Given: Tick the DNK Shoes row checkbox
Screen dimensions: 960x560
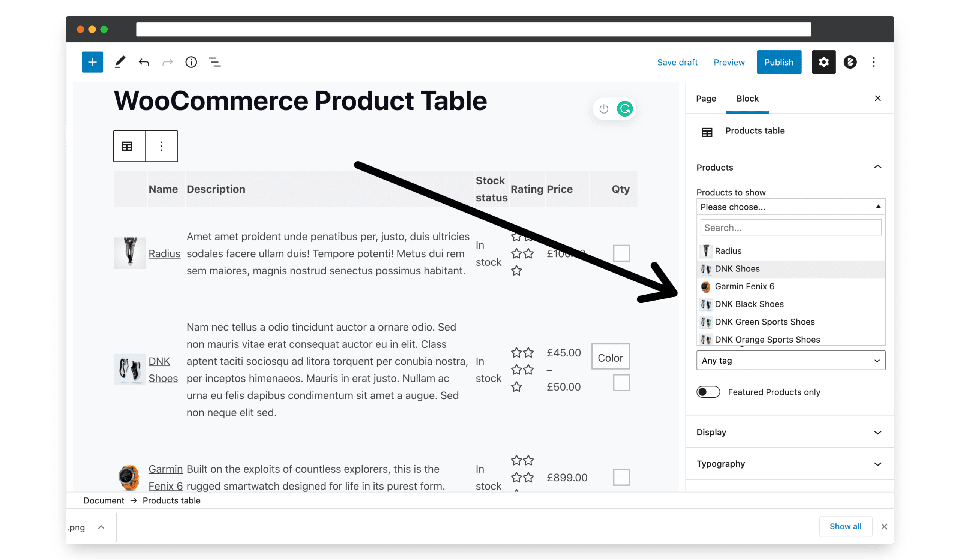Looking at the screenshot, I should coord(621,383).
